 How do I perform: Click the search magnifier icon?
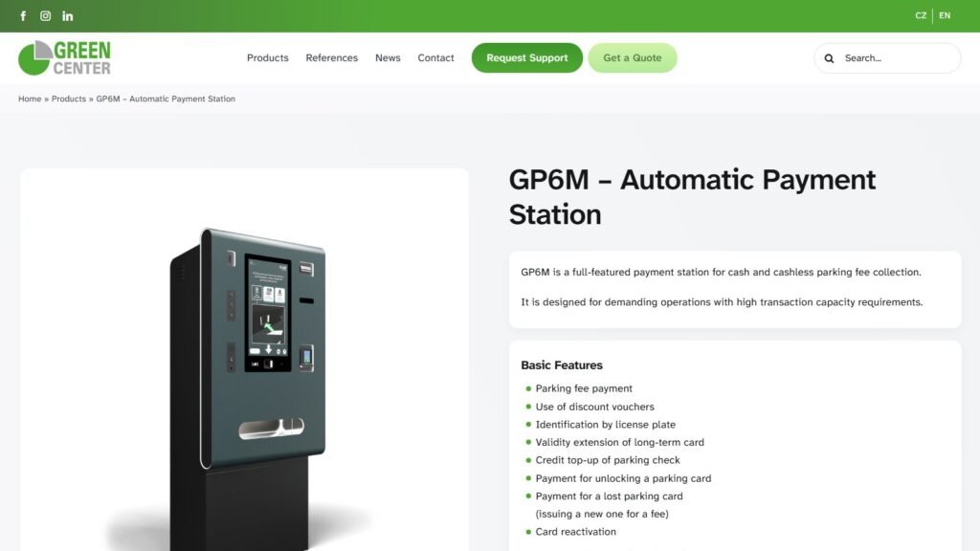pyautogui.click(x=829, y=58)
